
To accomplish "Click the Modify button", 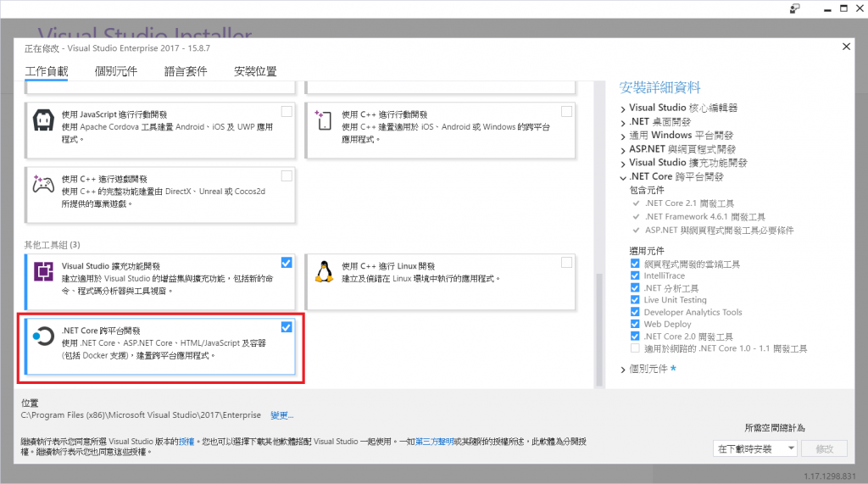I will click(x=824, y=448).
